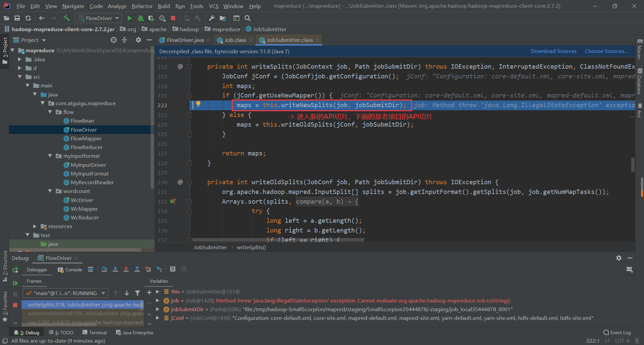Viewport: 644px width, 345px height.
Task: Run FlowDriver with green play icon
Action: click(x=129, y=18)
